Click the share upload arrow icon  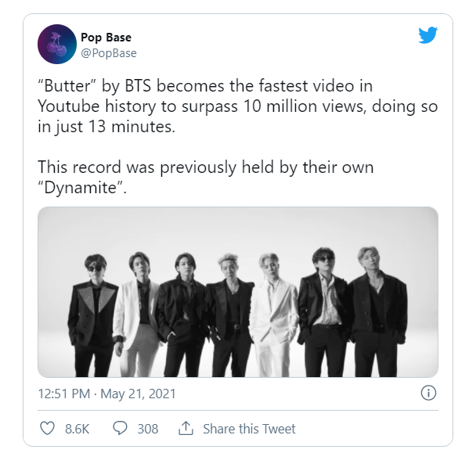(186, 428)
